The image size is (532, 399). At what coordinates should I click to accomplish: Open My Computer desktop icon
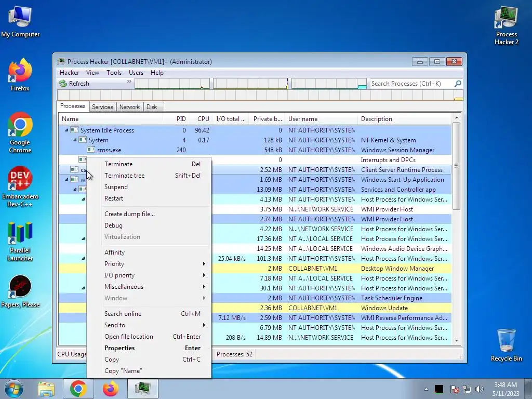pyautogui.click(x=20, y=21)
